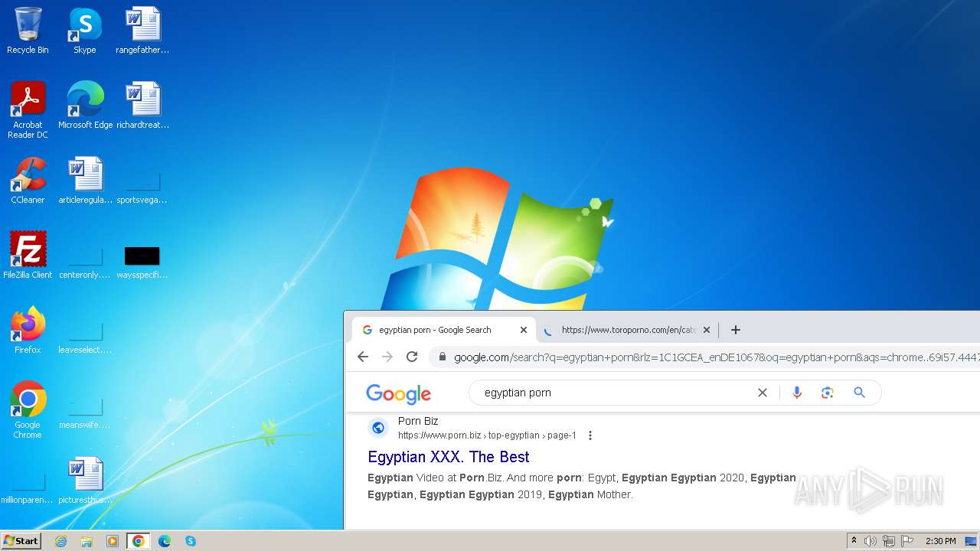980x551 pixels.
Task: Close the toroporno.com tab
Action: click(707, 330)
